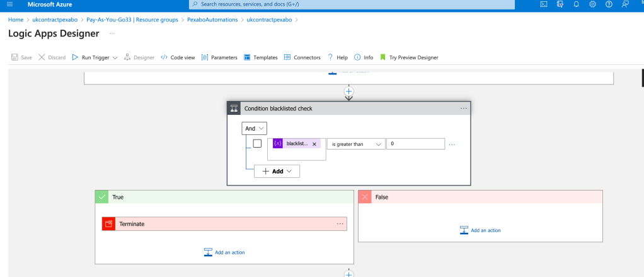Expand the Run Trigger dropdown arrow

pos(115,57)
